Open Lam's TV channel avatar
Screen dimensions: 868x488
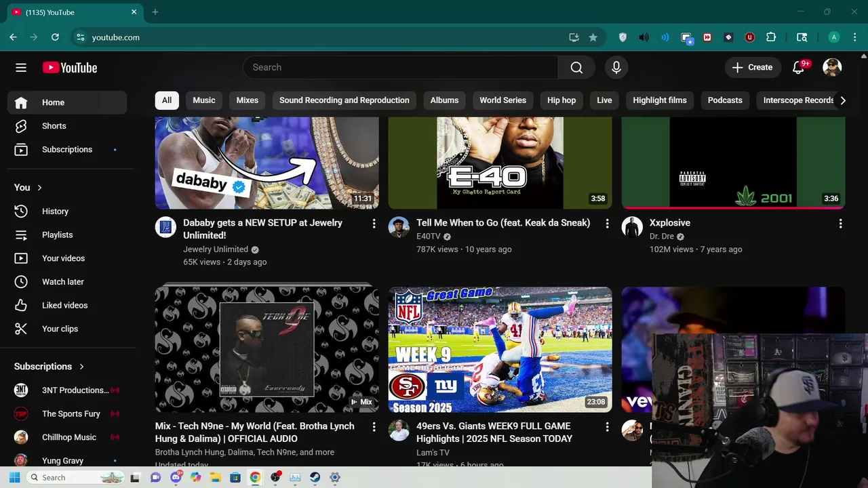coord(399,430)
